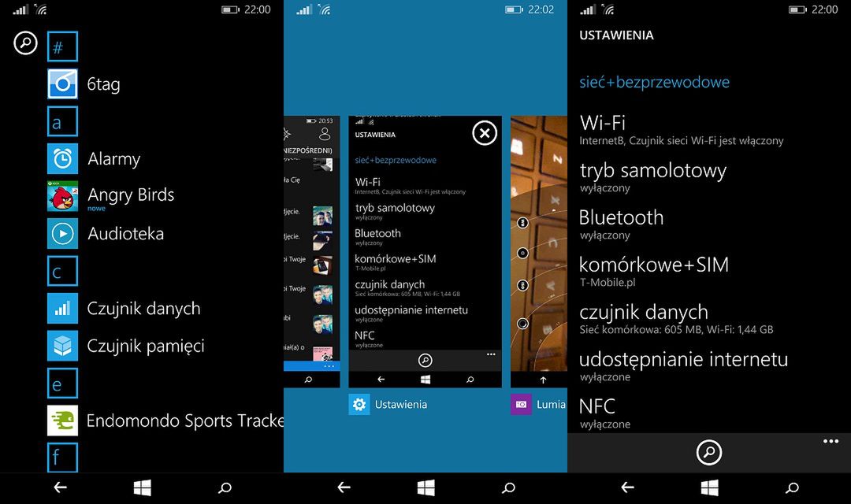Open the 'c' letter jump tile
The height and width of the screenshot is (504, 851).
62,271
